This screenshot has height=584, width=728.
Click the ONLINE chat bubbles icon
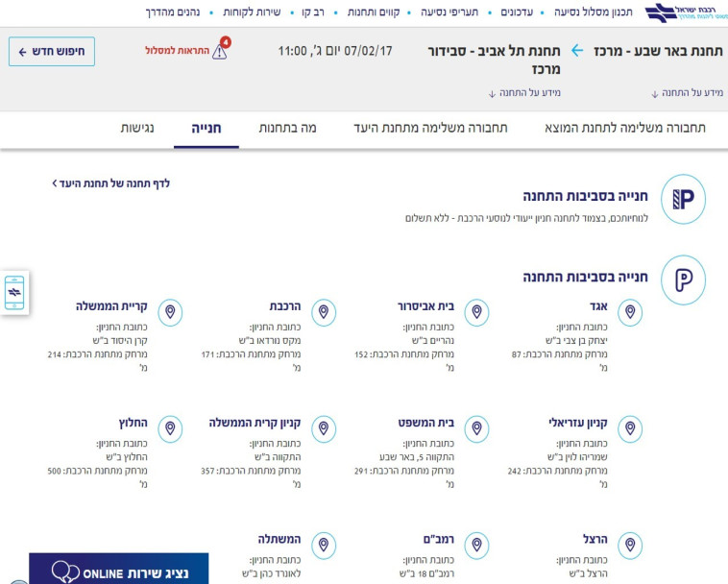[x=65, y=572]
